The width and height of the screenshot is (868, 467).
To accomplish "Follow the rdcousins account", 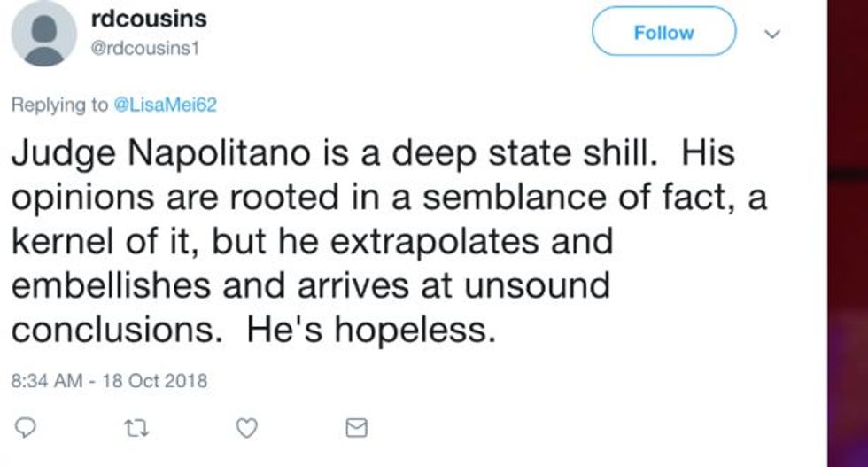I will point(663,32).
